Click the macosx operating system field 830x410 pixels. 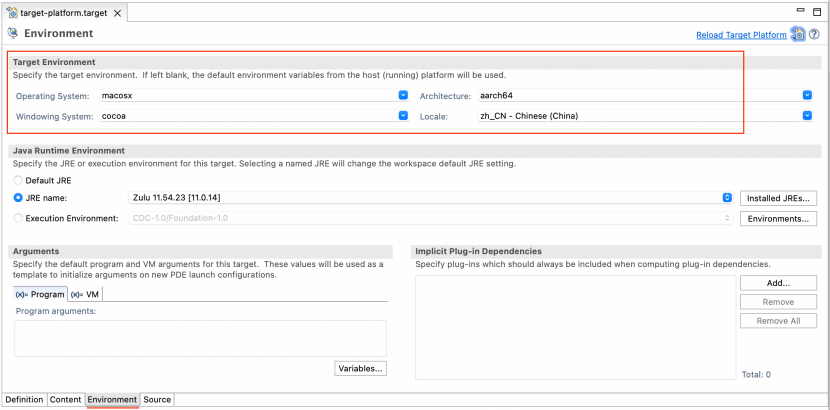(254, 96)
